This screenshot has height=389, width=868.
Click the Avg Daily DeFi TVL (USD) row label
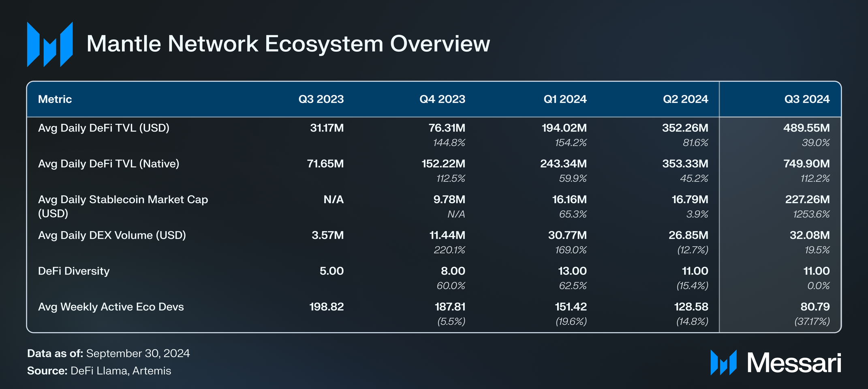coord(104,128)
